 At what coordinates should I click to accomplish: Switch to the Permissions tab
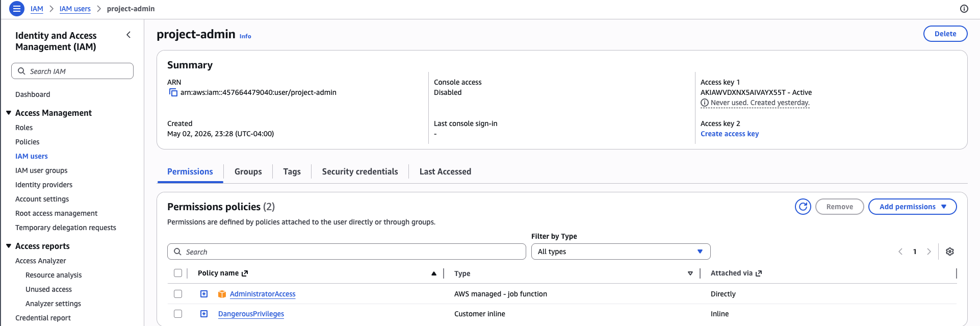[x=190, y=172]
